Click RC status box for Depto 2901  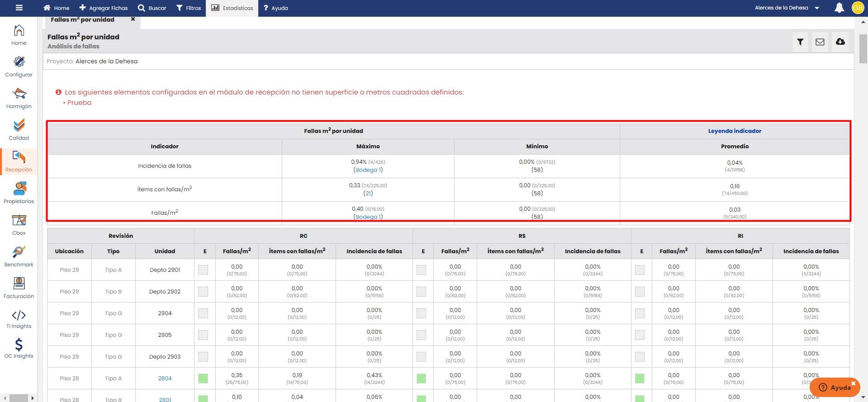pos(203,270)
